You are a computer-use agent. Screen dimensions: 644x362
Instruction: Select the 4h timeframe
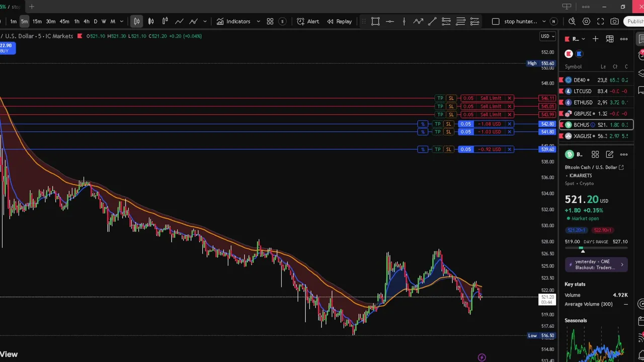pyautogui.click(x=86, y=21)
